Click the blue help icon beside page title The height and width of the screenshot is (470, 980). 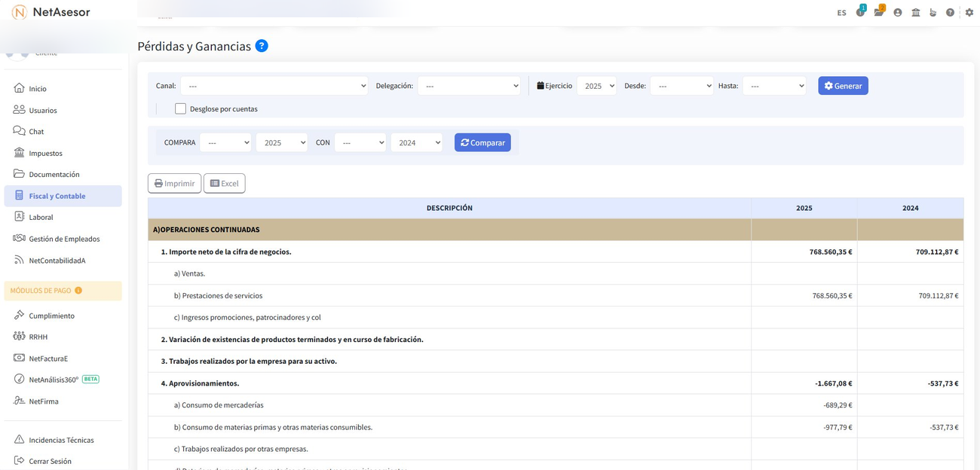point(262,46)
